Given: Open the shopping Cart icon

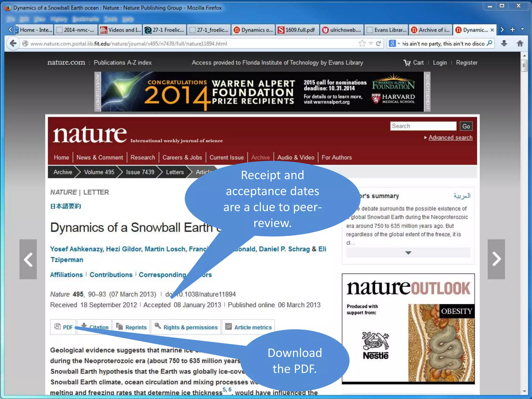Looking at the screenshot, I should 407,63.
